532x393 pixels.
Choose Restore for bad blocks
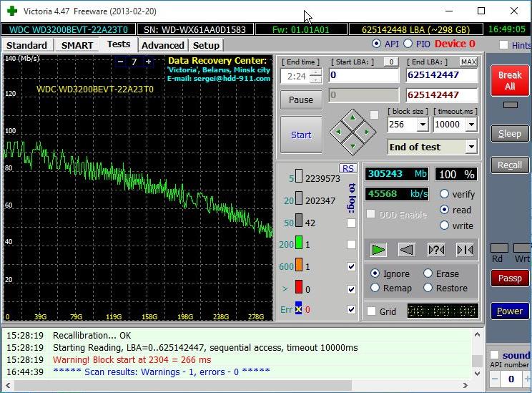pos(428,288)
